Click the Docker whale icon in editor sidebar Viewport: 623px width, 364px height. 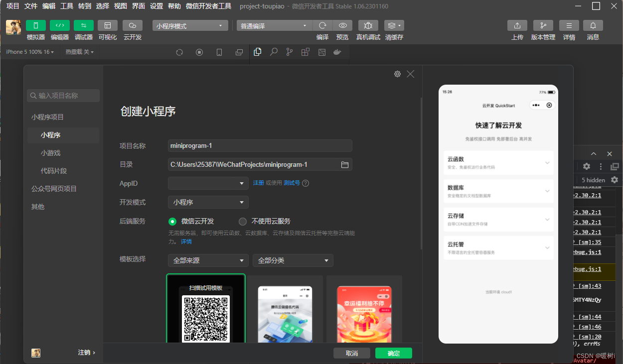point(337,52)
